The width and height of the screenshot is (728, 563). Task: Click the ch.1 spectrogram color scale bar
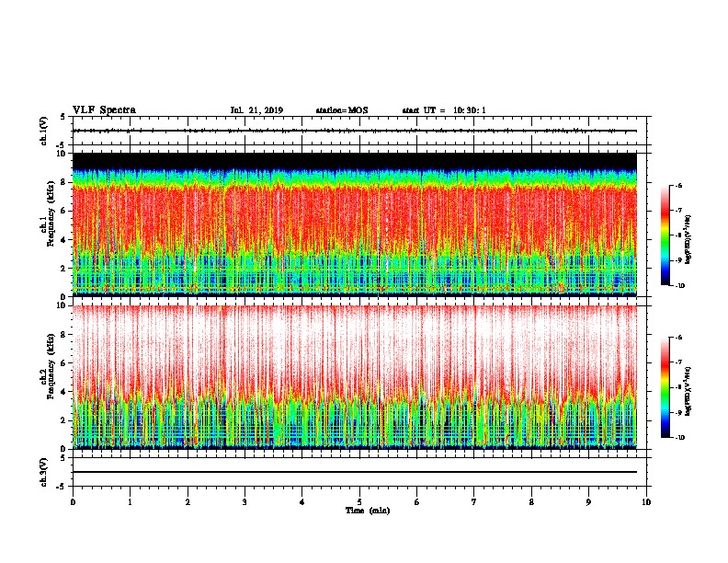[x=665, y=236]
